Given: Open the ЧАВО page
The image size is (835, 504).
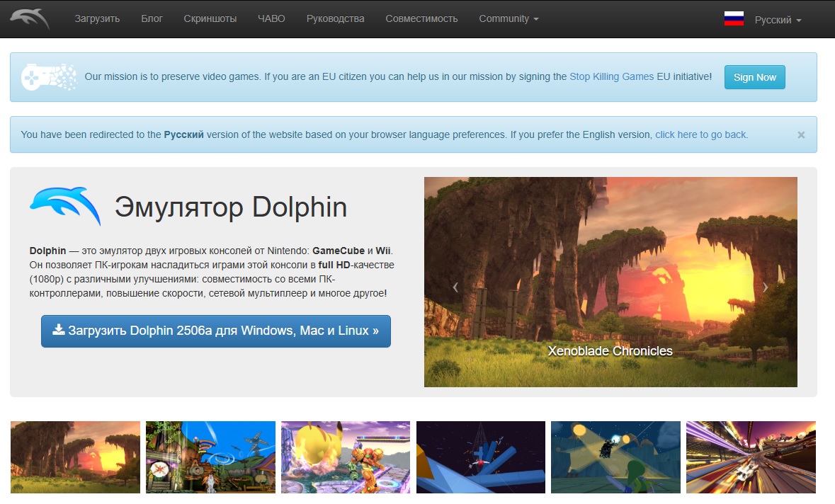Looking at the screenshot, I should [x=271, y=18].
